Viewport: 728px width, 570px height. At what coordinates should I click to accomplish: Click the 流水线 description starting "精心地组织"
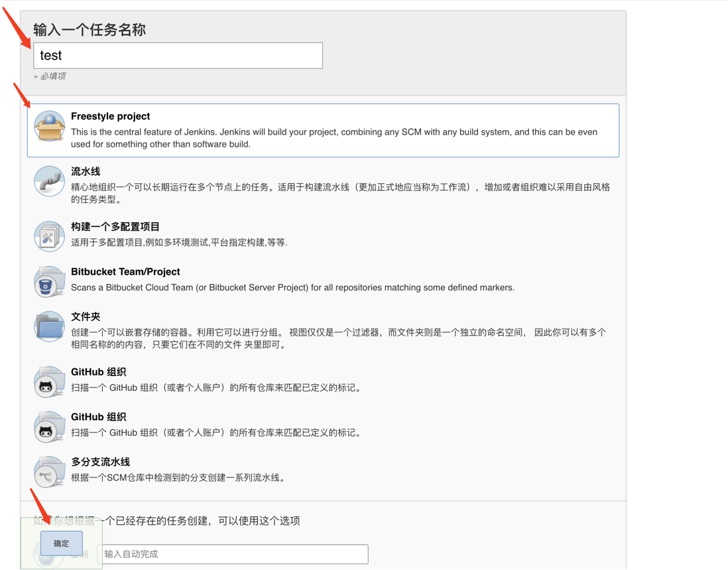[340, 193]
